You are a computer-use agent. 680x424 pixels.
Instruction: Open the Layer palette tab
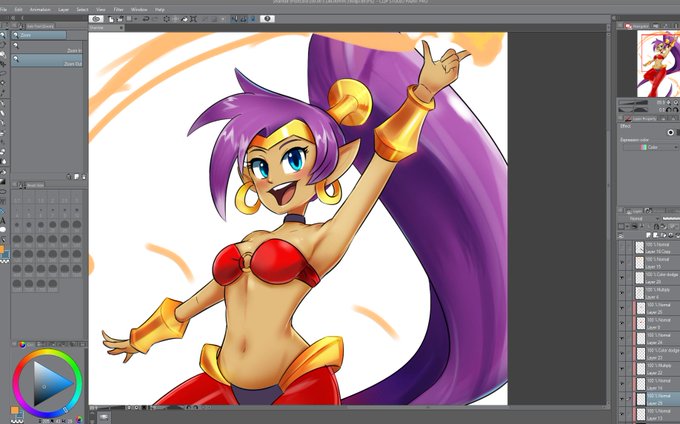pos(634,211)
